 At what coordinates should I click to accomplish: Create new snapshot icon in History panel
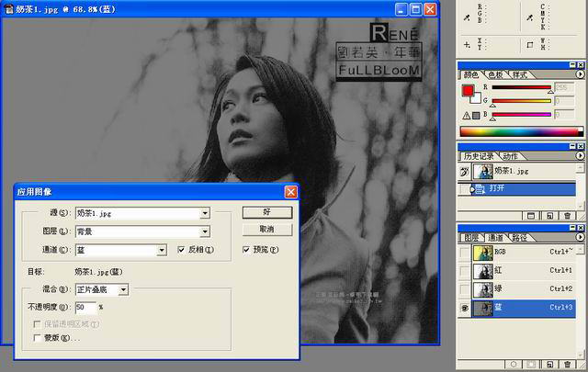coord(548,215)
